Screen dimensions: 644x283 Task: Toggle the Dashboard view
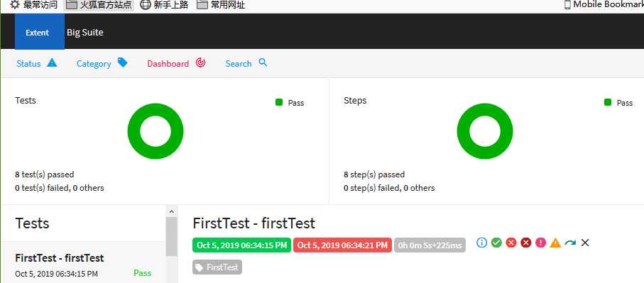click(176, 63)
